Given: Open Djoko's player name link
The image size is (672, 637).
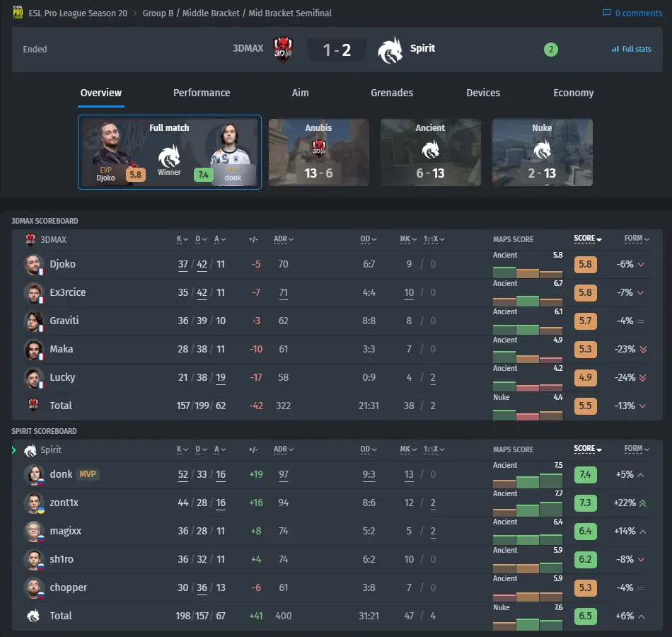Looking at the screenshot, I should (62, 264).
